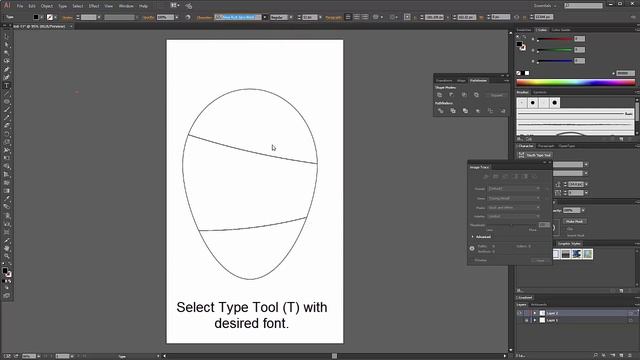The height and width of the screenshot is (360, 640).
Task: Select the Line Segment tool
Action: [x=7, y=94]
